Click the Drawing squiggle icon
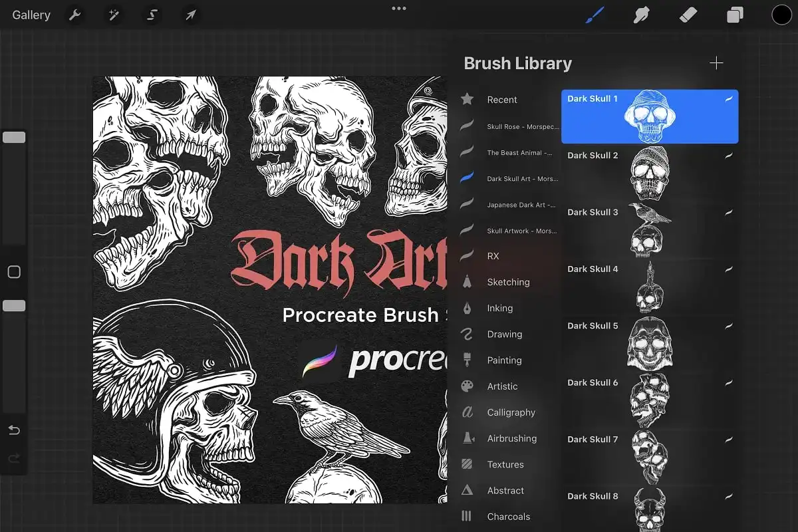798x532 pixels. click(x=467, y=334)
